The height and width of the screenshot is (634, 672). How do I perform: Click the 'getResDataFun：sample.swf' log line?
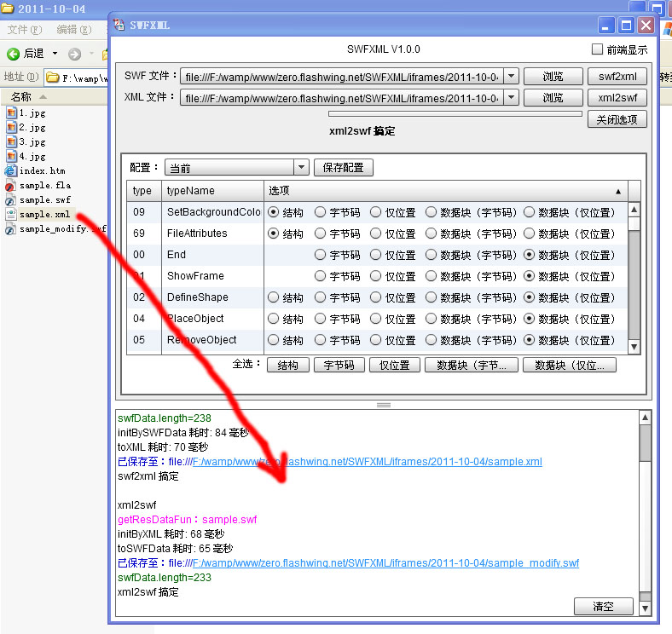tap(188, 520)
